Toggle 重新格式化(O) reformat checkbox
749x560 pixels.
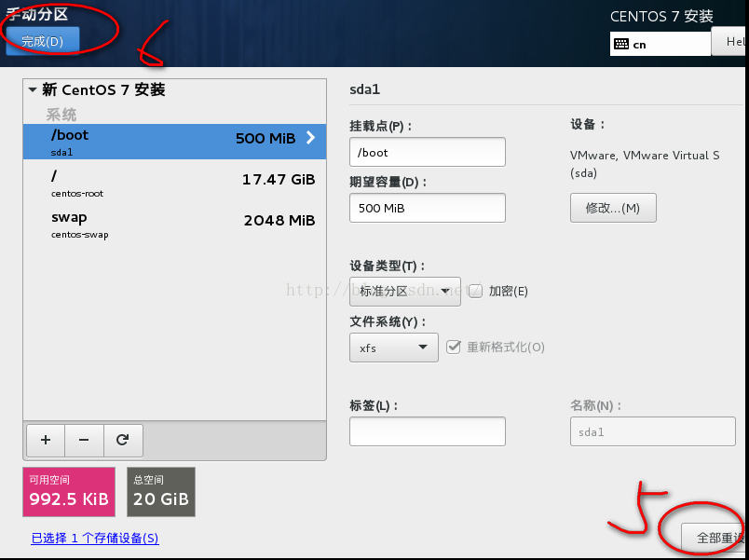[454, 347]
